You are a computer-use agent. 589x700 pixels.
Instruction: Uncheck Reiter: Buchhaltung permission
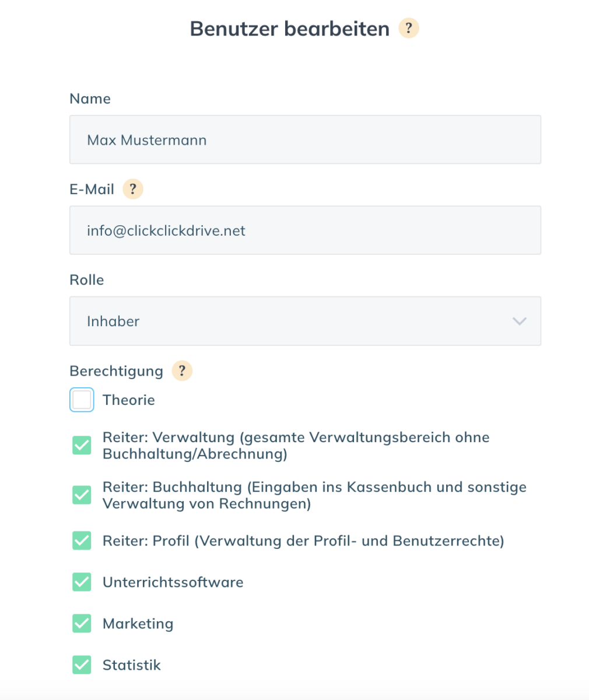pos(82,495)
